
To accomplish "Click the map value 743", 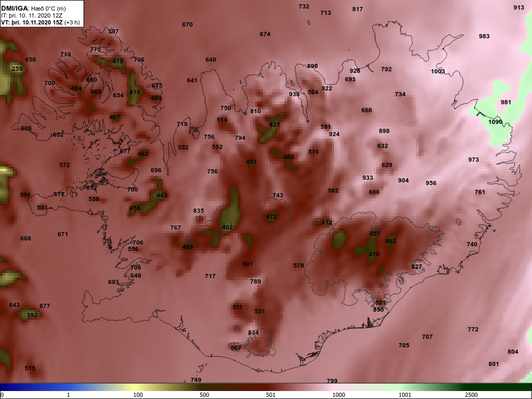I will click(x=278, y=195).
